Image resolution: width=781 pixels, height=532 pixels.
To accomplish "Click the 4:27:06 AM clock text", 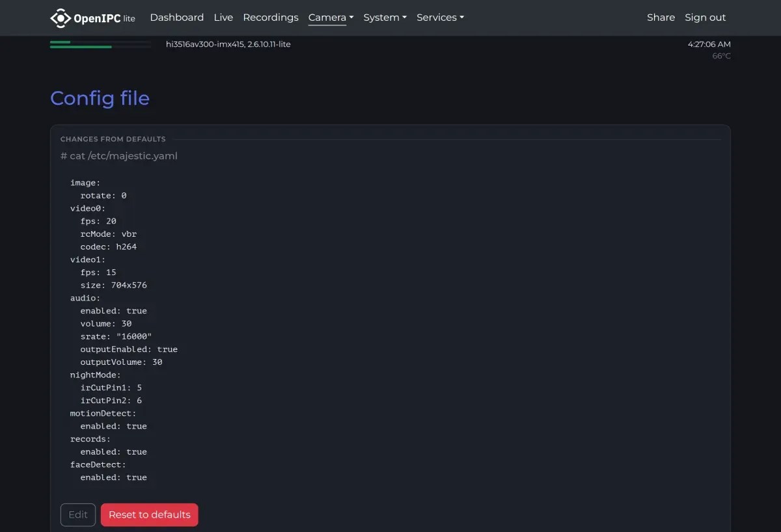I will click(x=709, y=44).
